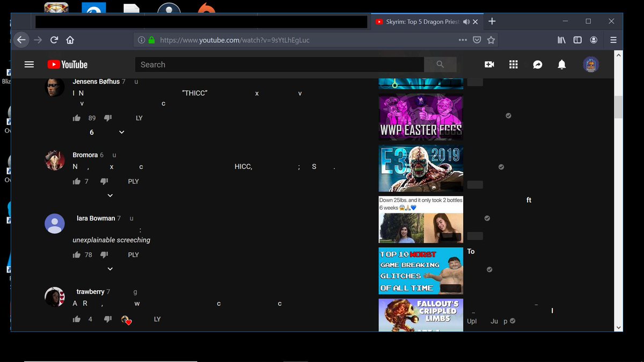The width and height of the screenshot is (644, 362).
Task: Open YouTube guide hamburger menu
Action: coord(30,64)
